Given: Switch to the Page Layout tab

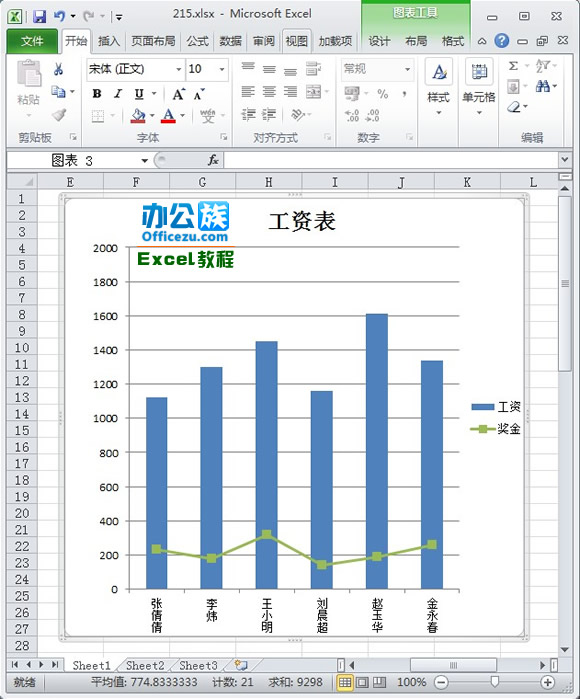Looking at the screenshot, I should click(153, 41).
